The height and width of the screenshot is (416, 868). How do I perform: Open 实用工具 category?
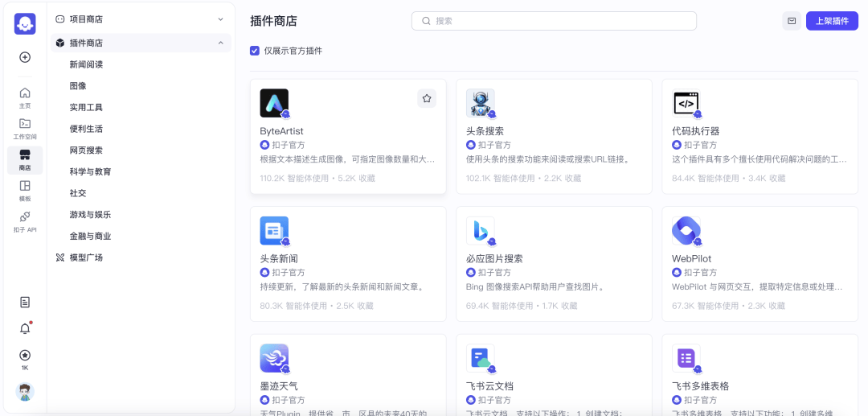coord(86,108)
